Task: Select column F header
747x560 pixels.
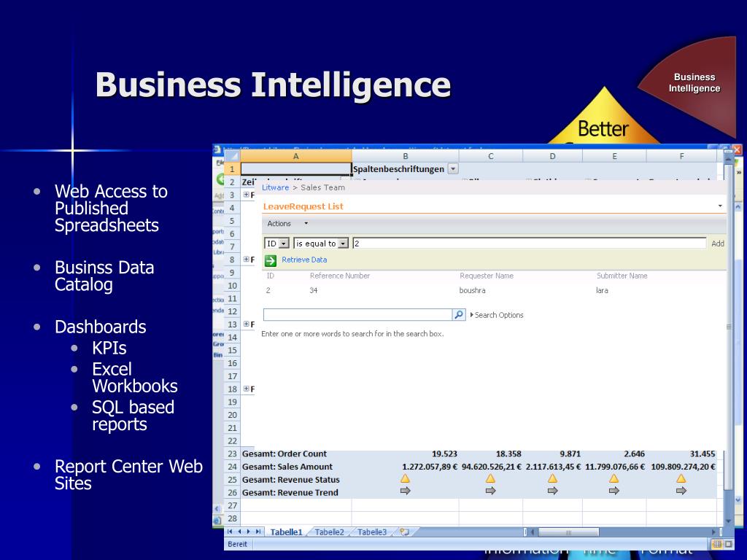Action: pyautogui.click(x=682, y=156)
